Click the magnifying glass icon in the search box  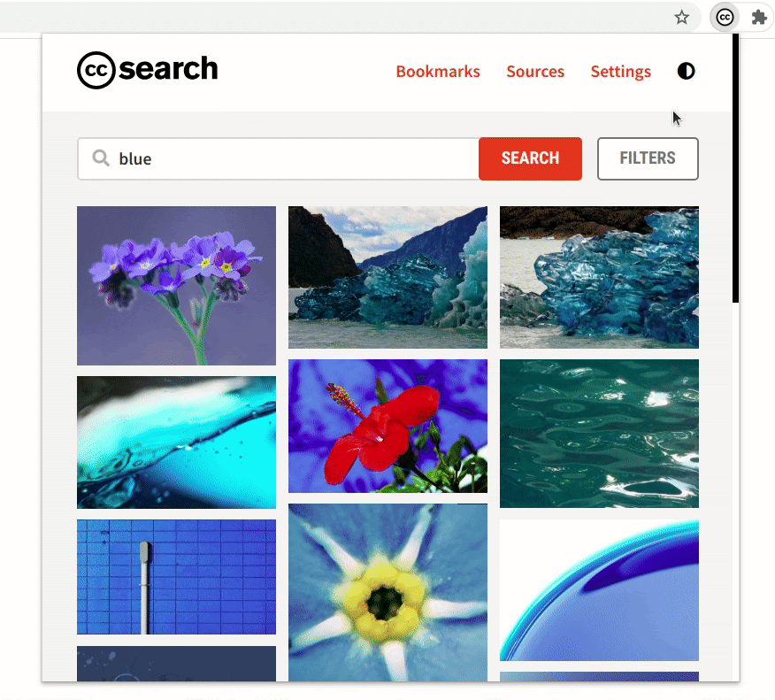point(101,158)
